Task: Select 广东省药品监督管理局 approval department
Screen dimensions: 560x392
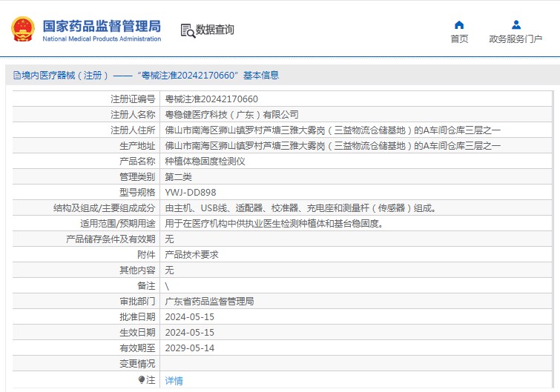Action: (x=209, y=302)
